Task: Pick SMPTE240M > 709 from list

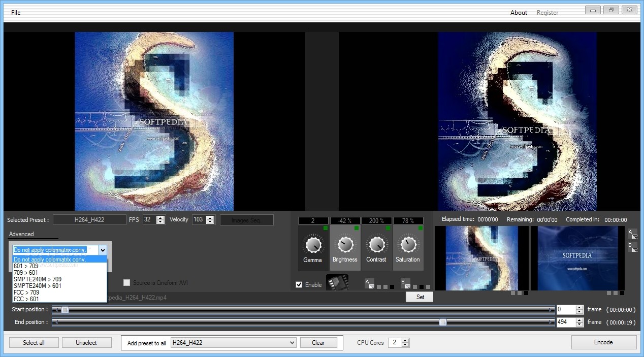Action: point(60,279)
